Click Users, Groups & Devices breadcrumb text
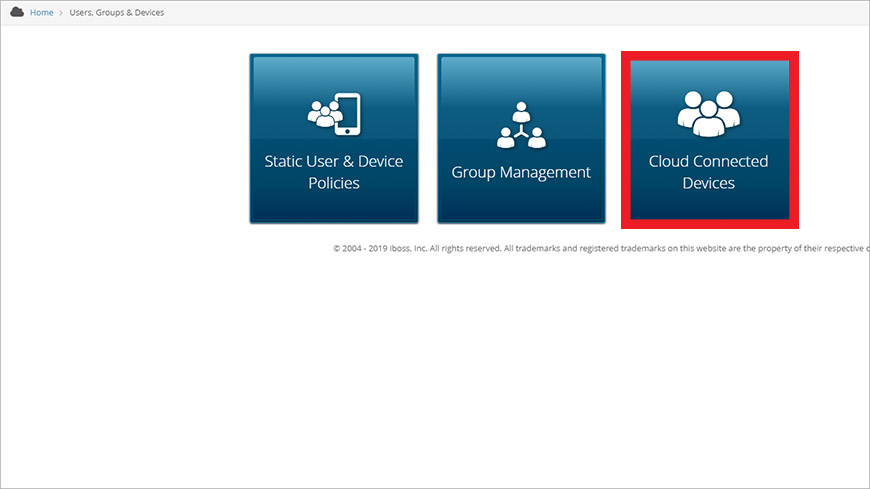The height and width of the screenshot is (489, 870). pos(117,12)
